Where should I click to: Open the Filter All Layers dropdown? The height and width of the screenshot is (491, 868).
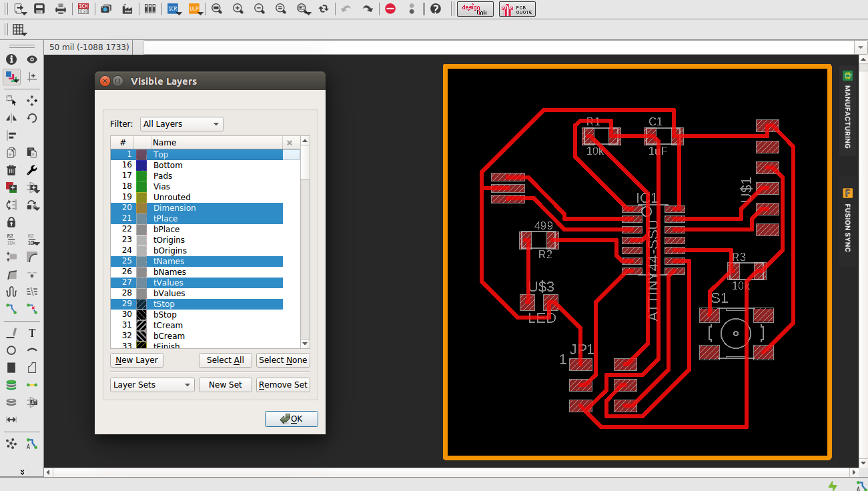(181, 124)
